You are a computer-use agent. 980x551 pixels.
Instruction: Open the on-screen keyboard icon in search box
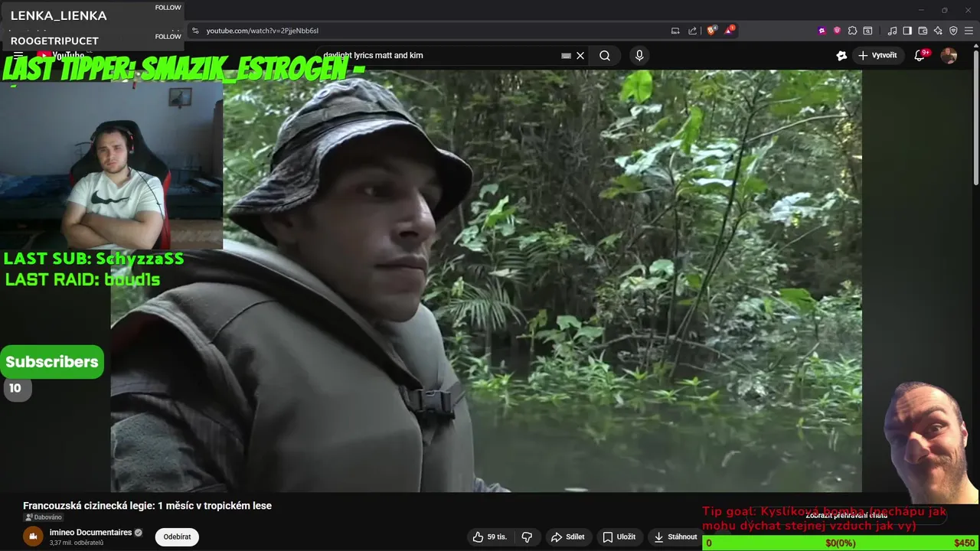pos(566,55)
